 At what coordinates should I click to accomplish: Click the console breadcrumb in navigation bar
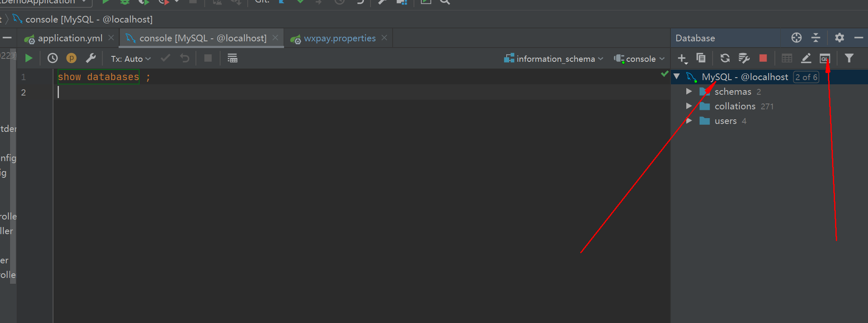pos(83,19)
